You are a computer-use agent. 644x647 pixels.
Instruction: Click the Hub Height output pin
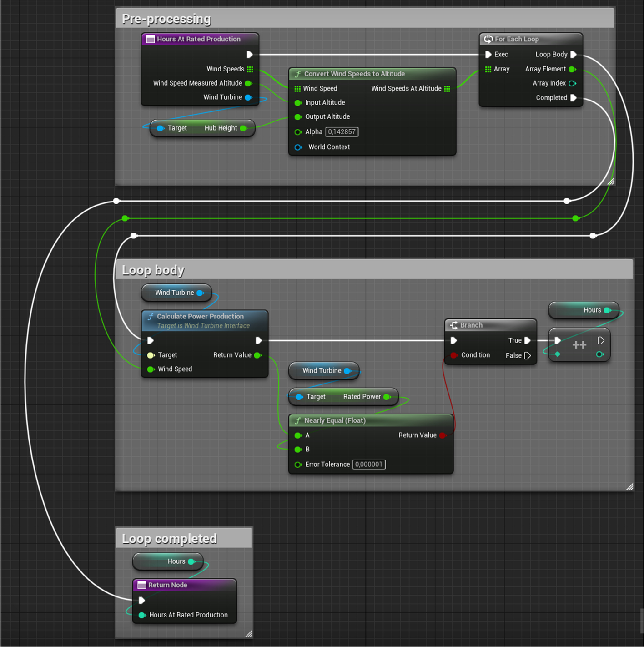(243, 128)
